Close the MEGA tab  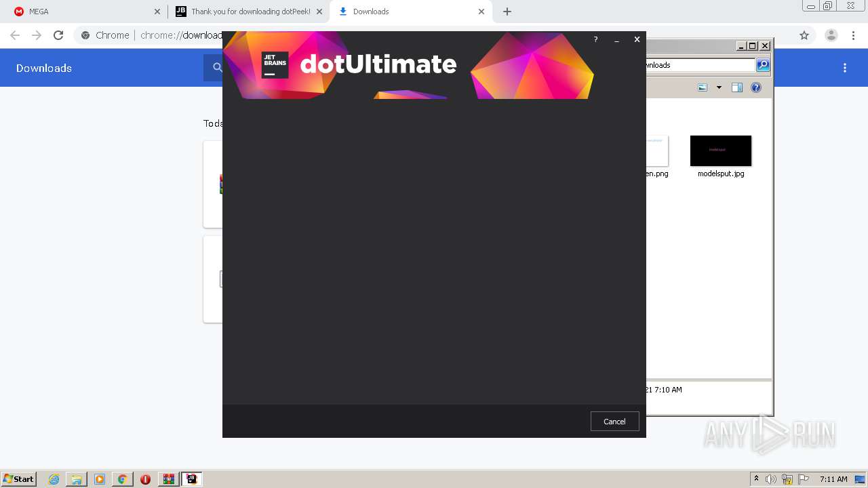coord(157,12)
